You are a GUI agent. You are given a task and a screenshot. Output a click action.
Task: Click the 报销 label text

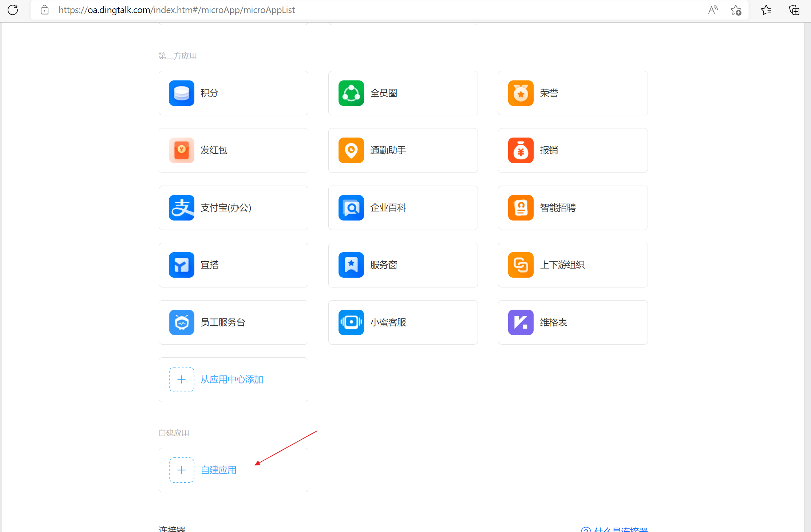pos(549,150)
